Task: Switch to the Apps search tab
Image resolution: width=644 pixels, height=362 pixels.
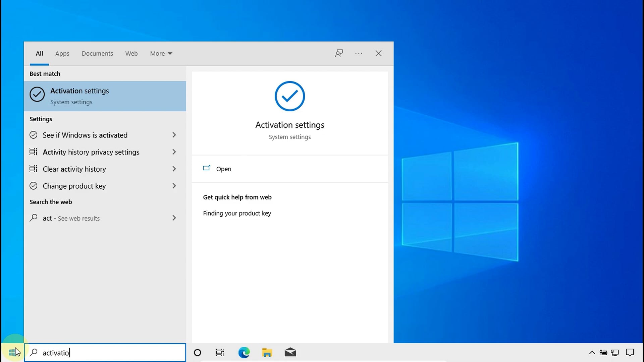Action: [62, 53]
